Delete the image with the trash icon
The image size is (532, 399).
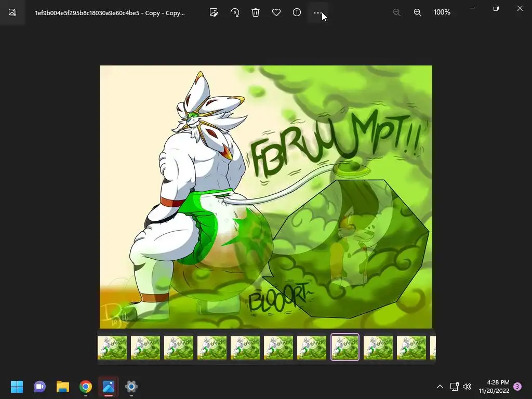(x=256, y=12)
